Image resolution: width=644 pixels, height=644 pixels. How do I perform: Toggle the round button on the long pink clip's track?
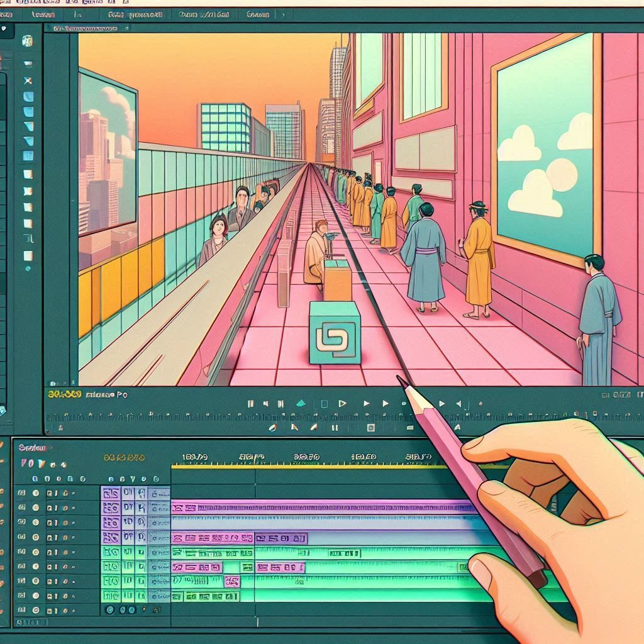pyautogui.click(x=36, y=508)
